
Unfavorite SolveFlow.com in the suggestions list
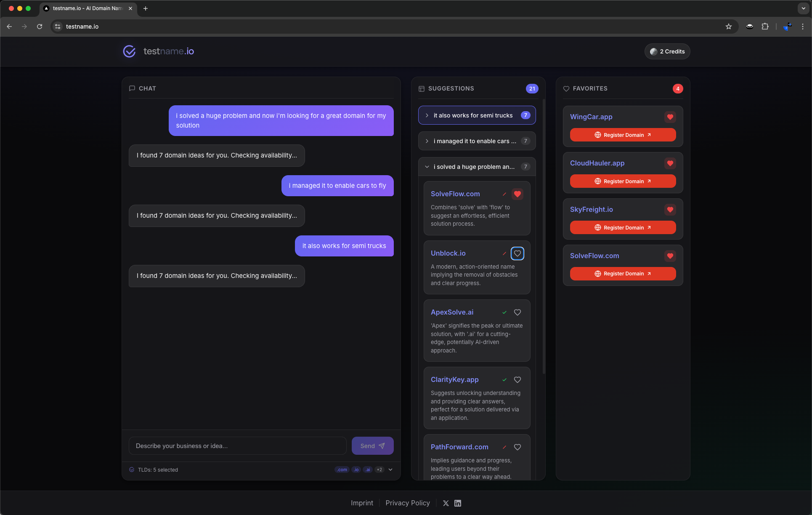click(517, 194)
